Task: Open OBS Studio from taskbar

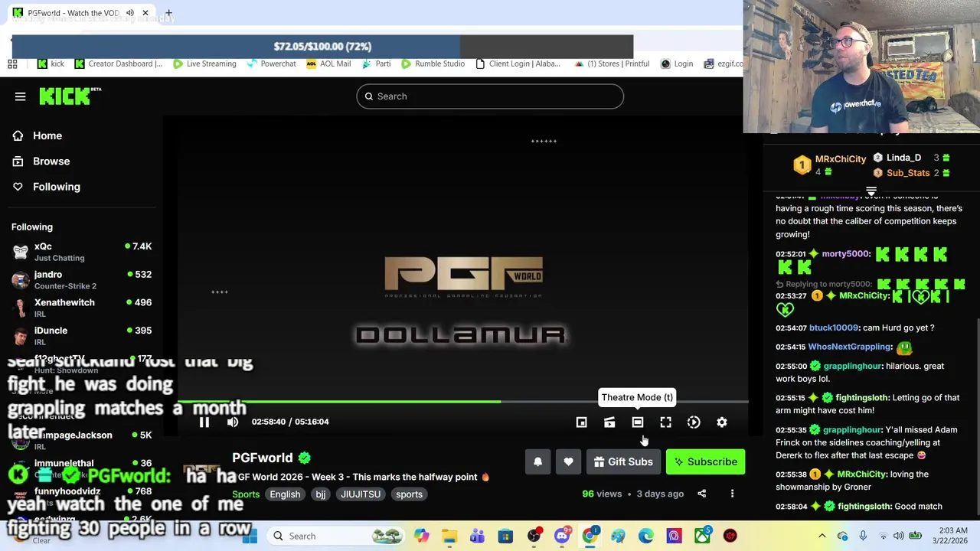Action: coord(534,536)
